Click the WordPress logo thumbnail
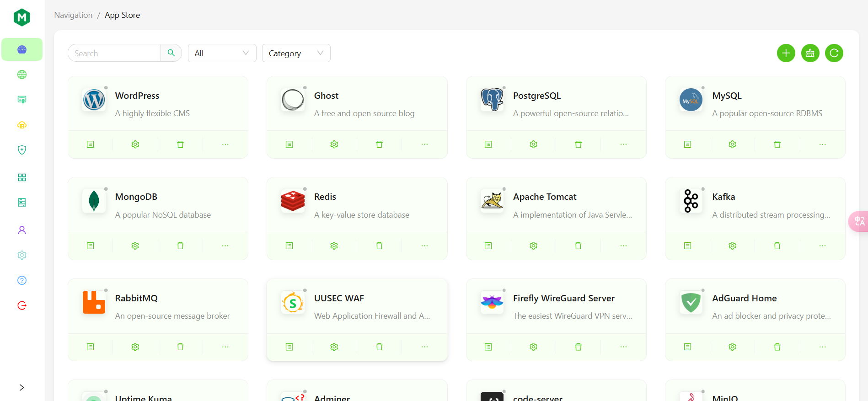The width and height of the screenshot is (868, 401). (x=94, y=100)
